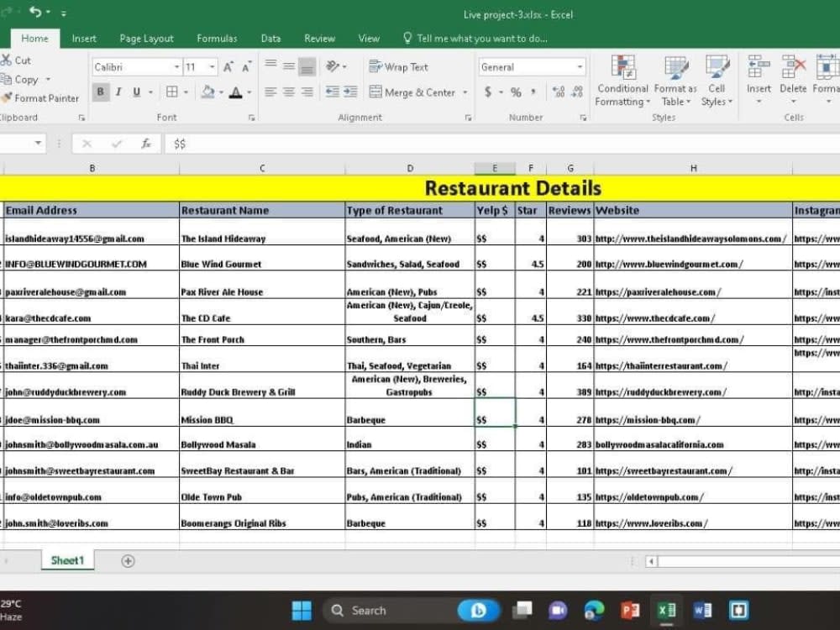Click the Insert Function fx icon
The image size is (840, 630).
146,144
